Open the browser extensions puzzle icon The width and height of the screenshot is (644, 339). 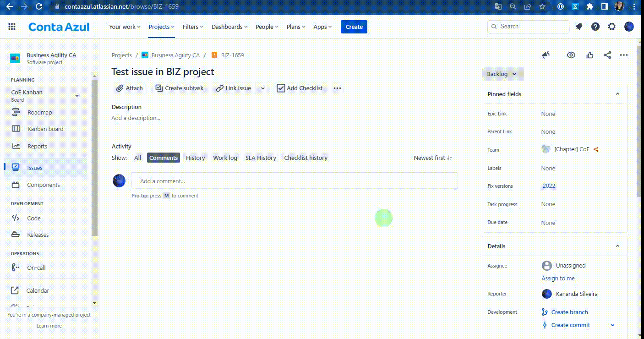(x=590, y=6)
